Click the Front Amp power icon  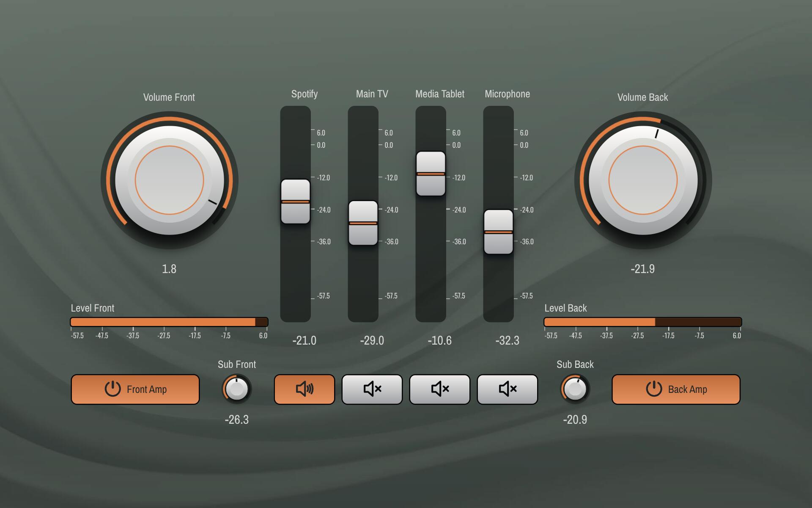(x=112, y=389)
